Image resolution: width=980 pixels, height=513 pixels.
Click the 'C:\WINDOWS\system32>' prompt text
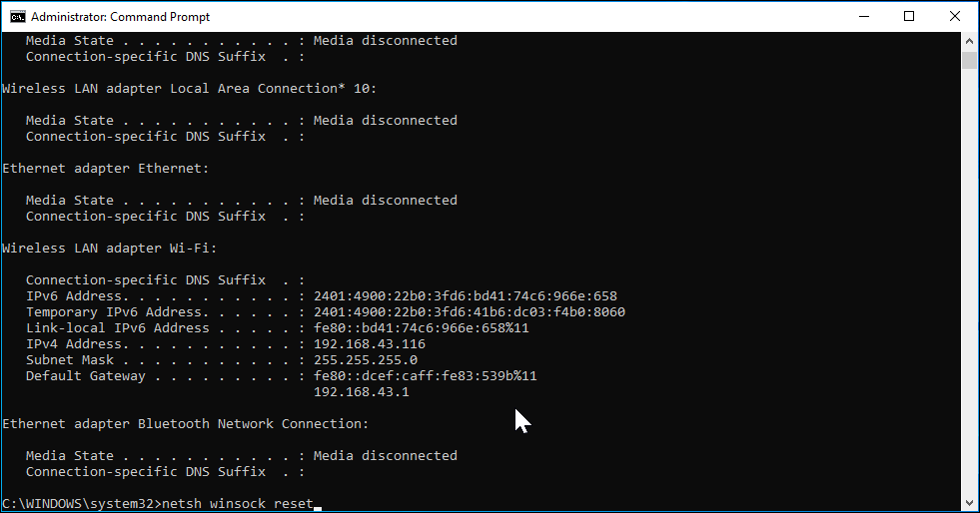82,504
